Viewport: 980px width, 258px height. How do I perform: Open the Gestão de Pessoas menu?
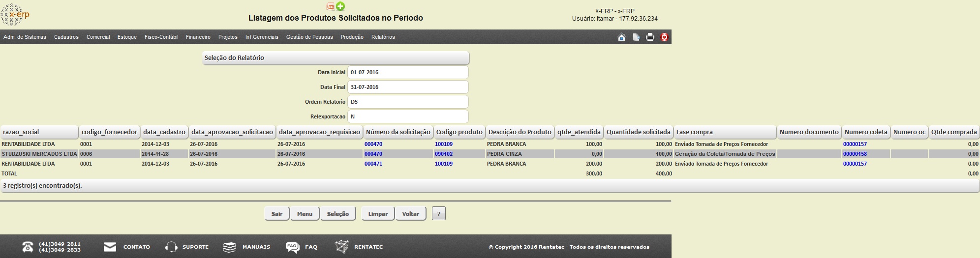(309, 37)
